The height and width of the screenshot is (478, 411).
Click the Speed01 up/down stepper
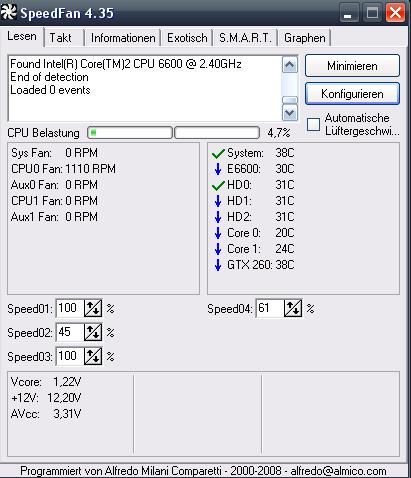tap(93, 308)
